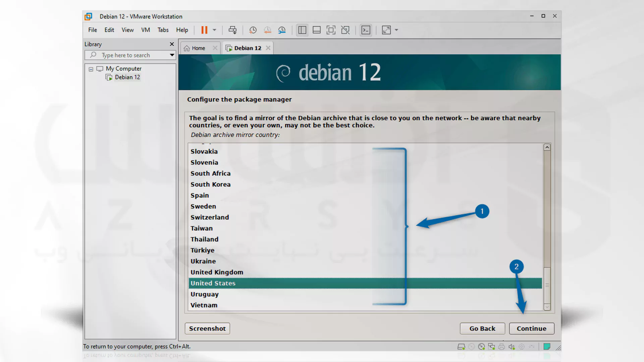Click the Screenshot button
This screenshot has height=362, width=644.
point(207,328)
